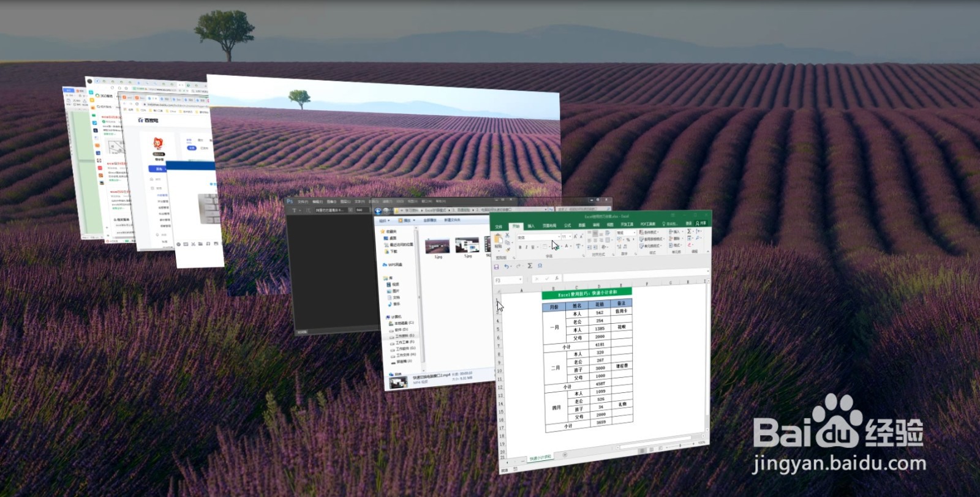The height and width of the screenshot is (497, 980).
Task: Select WPS网盘 in Explorer navigation pane
Action: click(393, 265)
